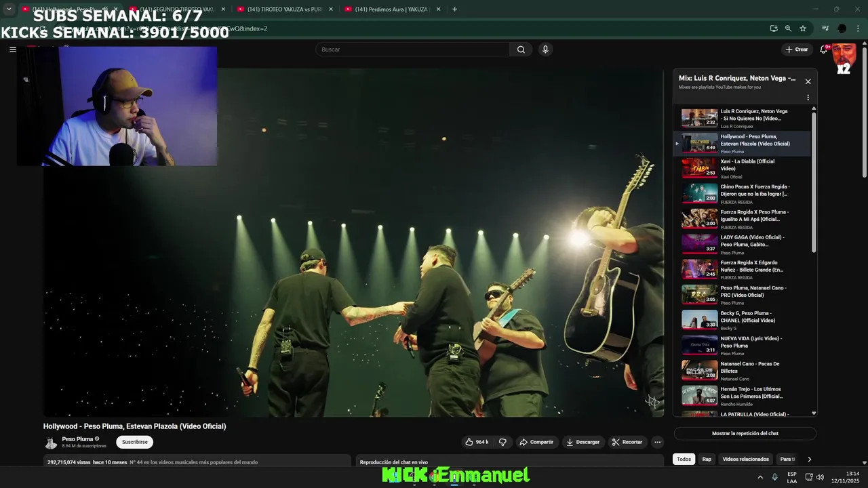This screenshot has width=868, height=488.
Task: Open the YouTube hamburger guide menu
Action: click(x=12, y=49)
